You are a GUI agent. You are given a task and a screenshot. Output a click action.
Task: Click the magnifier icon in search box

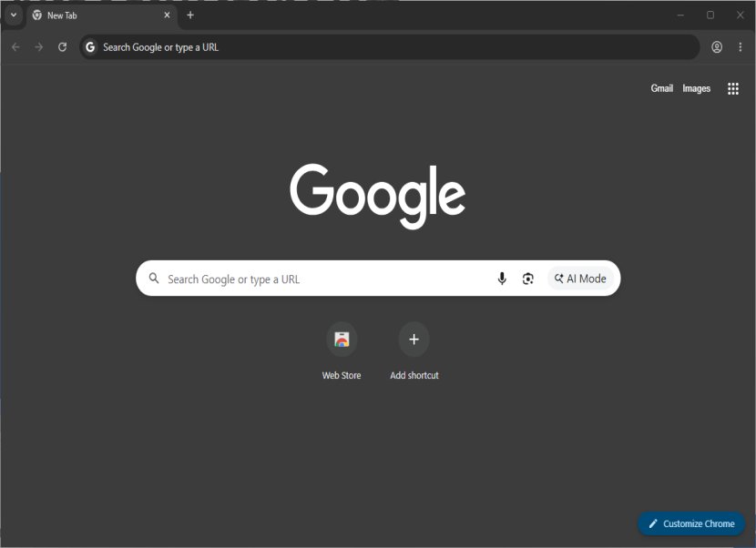tap(154, 279)
